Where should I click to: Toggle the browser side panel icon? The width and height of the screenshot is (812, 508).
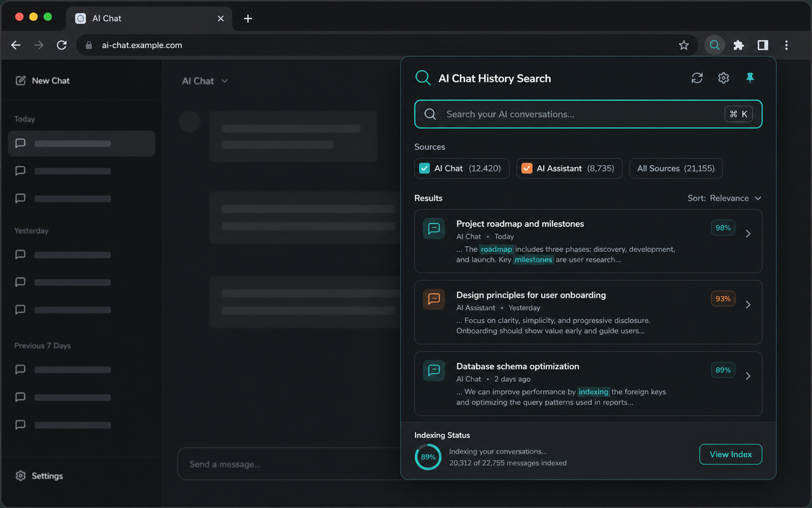763,45
